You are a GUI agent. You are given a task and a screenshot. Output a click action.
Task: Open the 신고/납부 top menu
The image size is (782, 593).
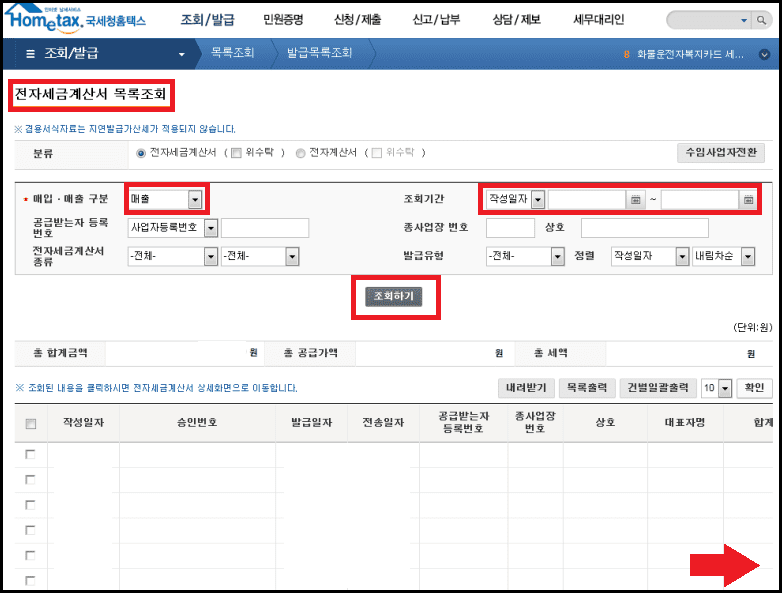pos(436,20)
